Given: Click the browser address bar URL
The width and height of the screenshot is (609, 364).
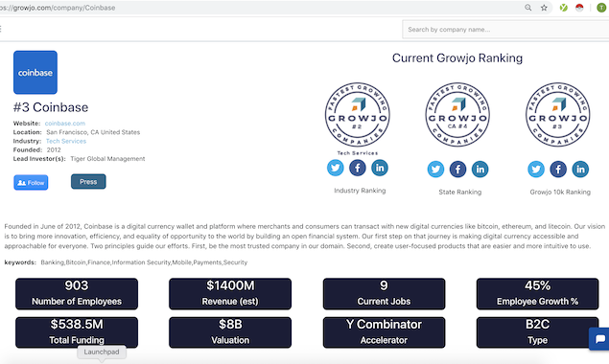Looking at the screenshot, I should click(58, 8).
